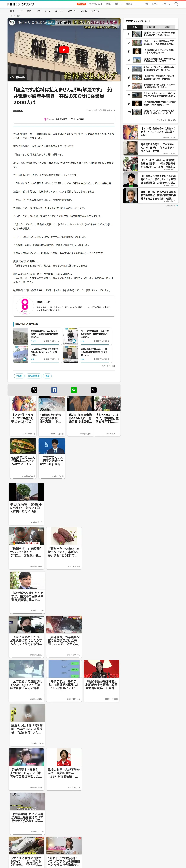Image resolution: width=186 pixels, height=868 pixels.
Task: Open 子ヒツジが園内を移動中 card
Action: tap(26, 504)
